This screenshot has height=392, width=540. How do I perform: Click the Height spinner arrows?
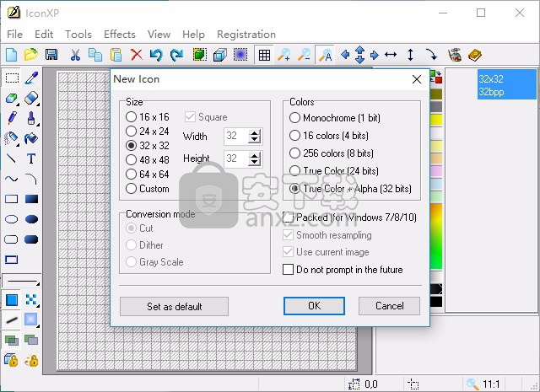255,159
